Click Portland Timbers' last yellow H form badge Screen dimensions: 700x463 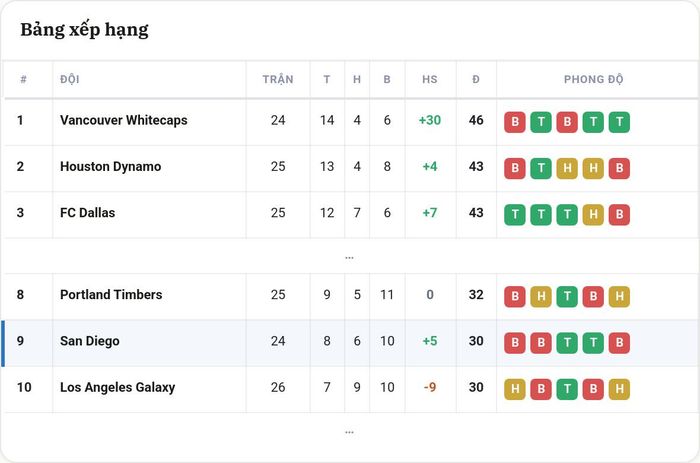pyautogui.click(x=619, y=296)
